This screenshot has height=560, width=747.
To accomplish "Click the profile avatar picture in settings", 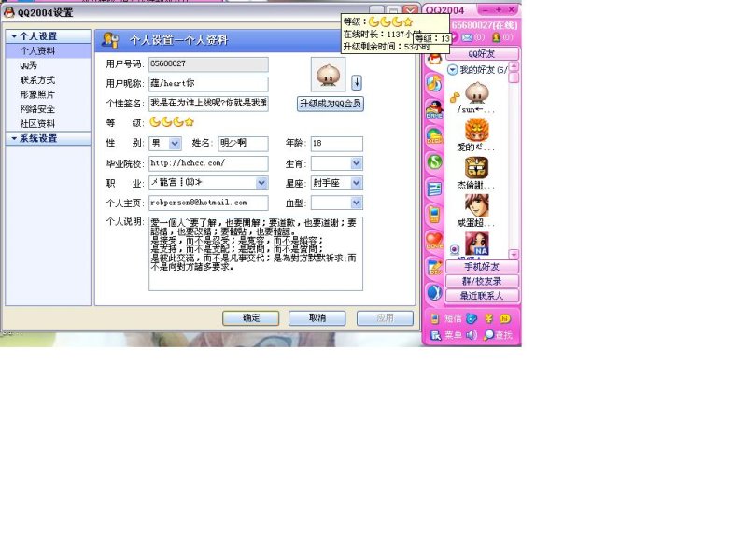I will 328,75.
